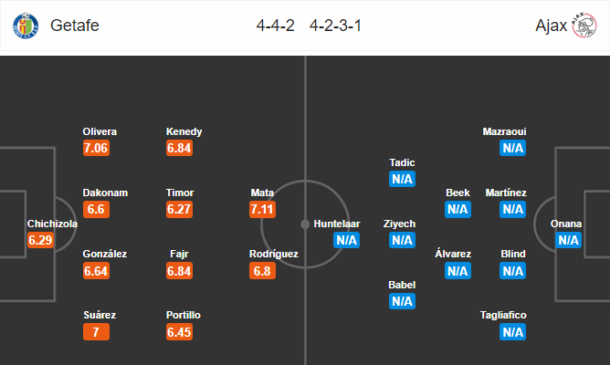Click Huntelaar's N/A rating badge

(346, 240)
